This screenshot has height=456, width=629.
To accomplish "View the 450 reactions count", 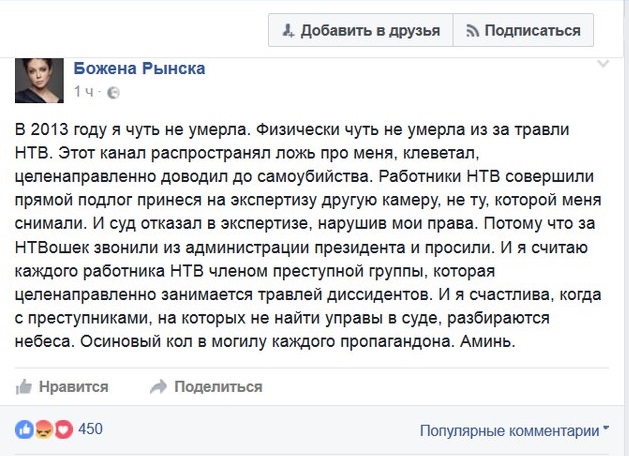I will point(91,429).
